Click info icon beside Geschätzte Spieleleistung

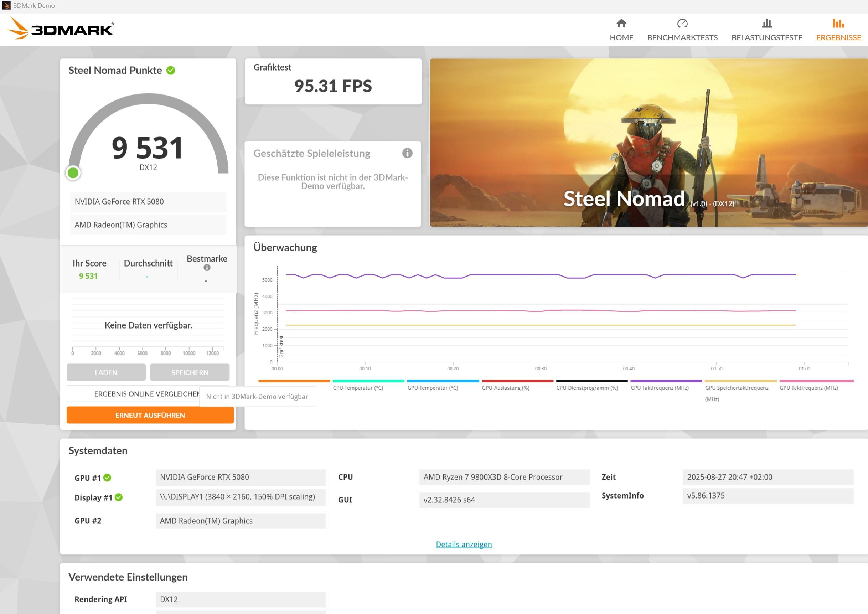(x=407, y=153)
